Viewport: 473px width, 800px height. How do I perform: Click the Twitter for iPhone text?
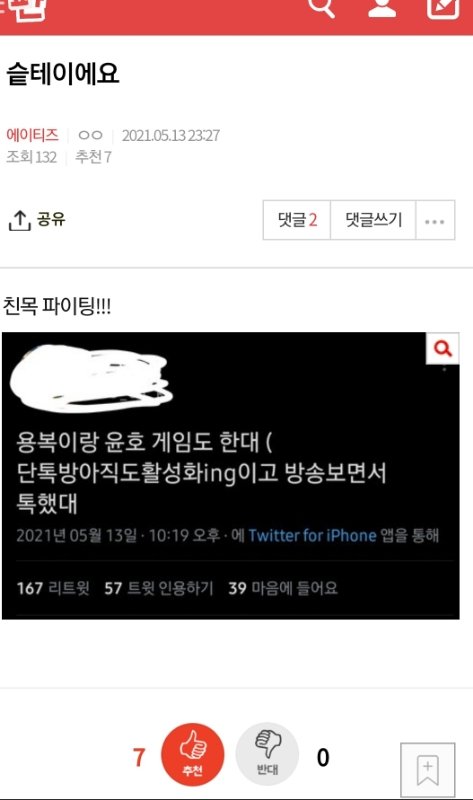pyautogui.click(x=312, y=535)
